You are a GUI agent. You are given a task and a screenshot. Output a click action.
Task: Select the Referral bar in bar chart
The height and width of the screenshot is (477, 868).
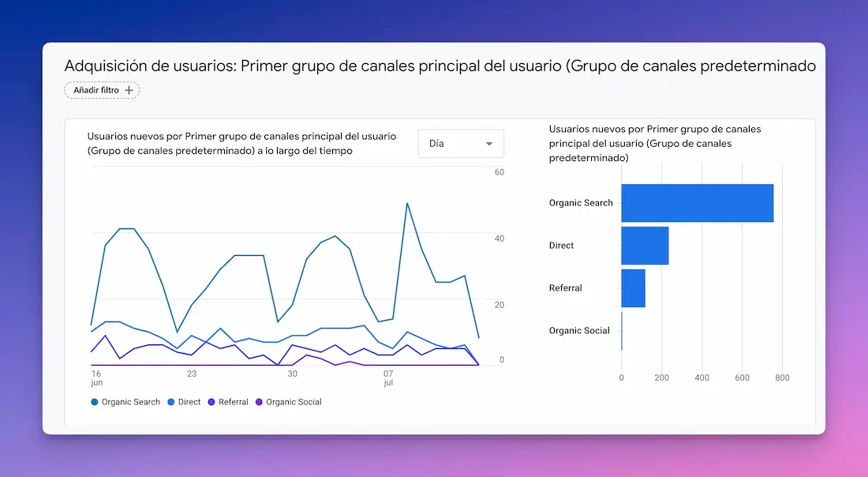coord(633,288)
